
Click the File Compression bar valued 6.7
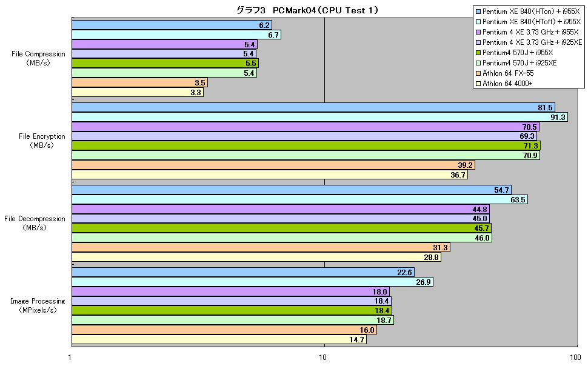click(176, 35)
